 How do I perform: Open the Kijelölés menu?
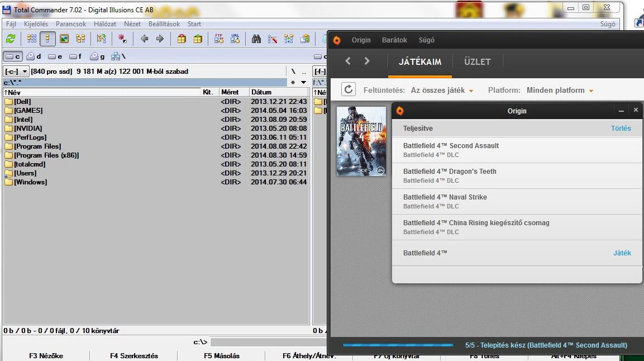36,24
